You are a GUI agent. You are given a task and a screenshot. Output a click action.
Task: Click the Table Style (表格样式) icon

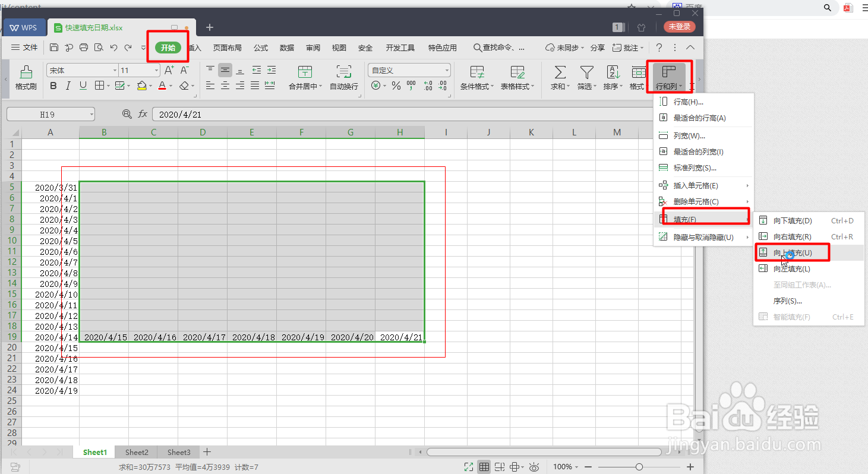[517, 72]
